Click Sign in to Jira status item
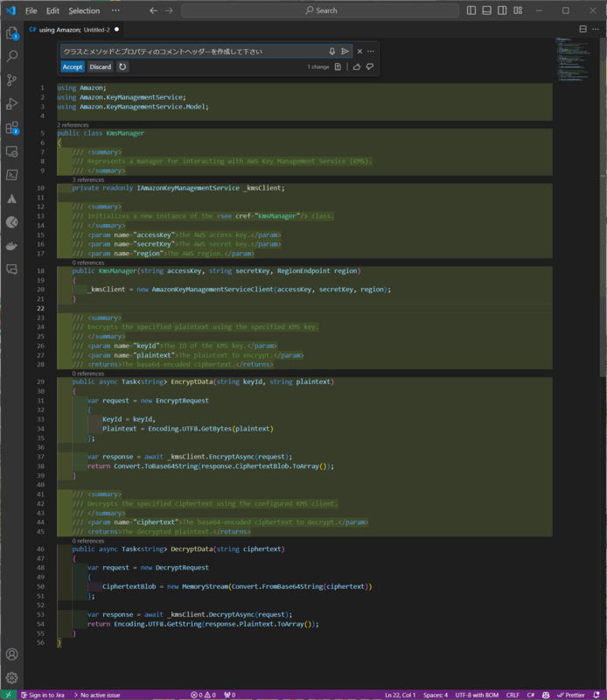The width and height of the screenshot is (607, 700). coord(43,695)
